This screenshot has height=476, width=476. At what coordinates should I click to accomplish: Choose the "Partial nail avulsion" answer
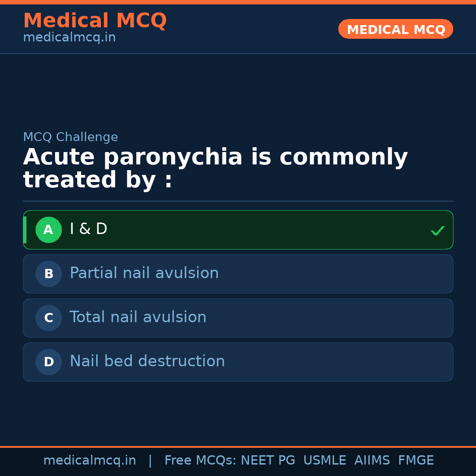(x=144, y=273)
